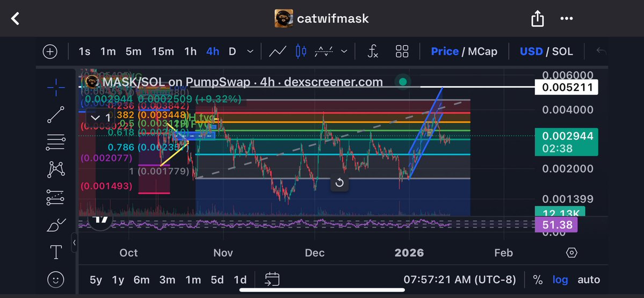Image resolution: width=644 pixels, height=298 pixels.
Task: Open the go-to-date calendar icon
Action: coord(272,280)
